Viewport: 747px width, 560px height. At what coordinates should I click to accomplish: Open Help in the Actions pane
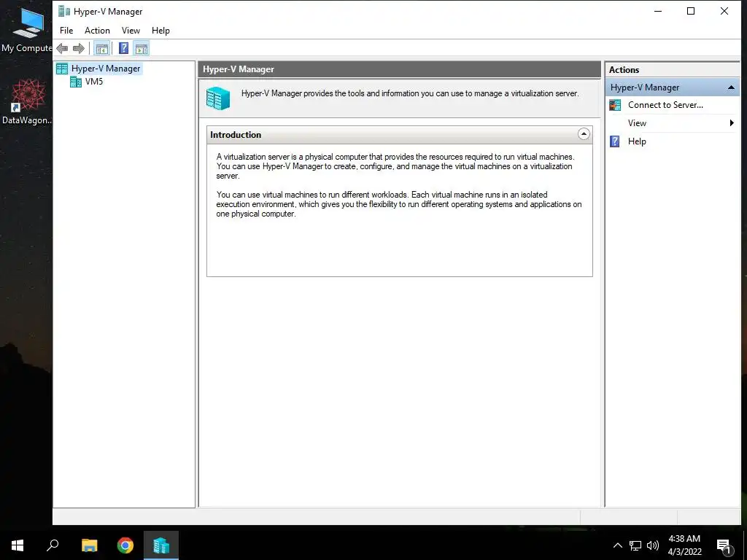[637, 141]
